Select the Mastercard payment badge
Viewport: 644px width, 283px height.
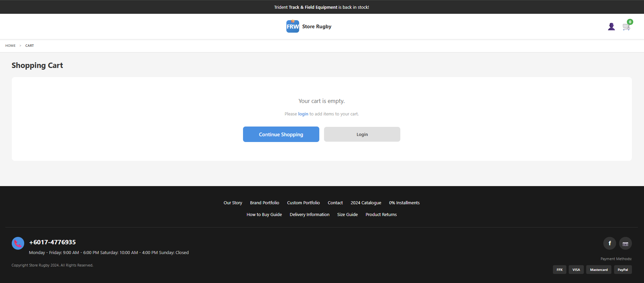pyautogui.click(x=599, y=270)
